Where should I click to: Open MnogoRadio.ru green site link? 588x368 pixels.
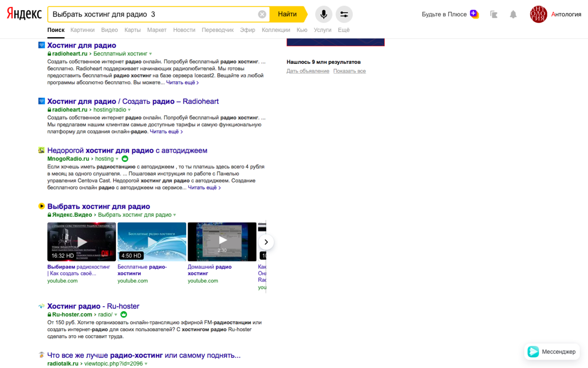coord(68,159)
